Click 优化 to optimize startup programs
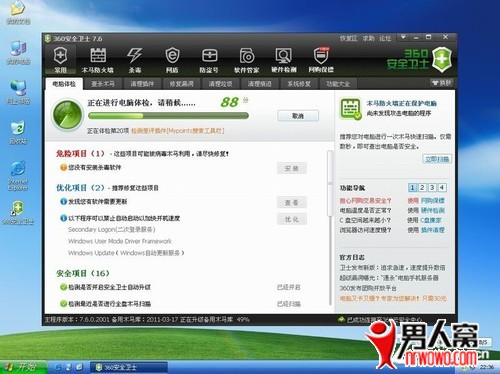The image size is (500, 374). [x=292, y=219]
